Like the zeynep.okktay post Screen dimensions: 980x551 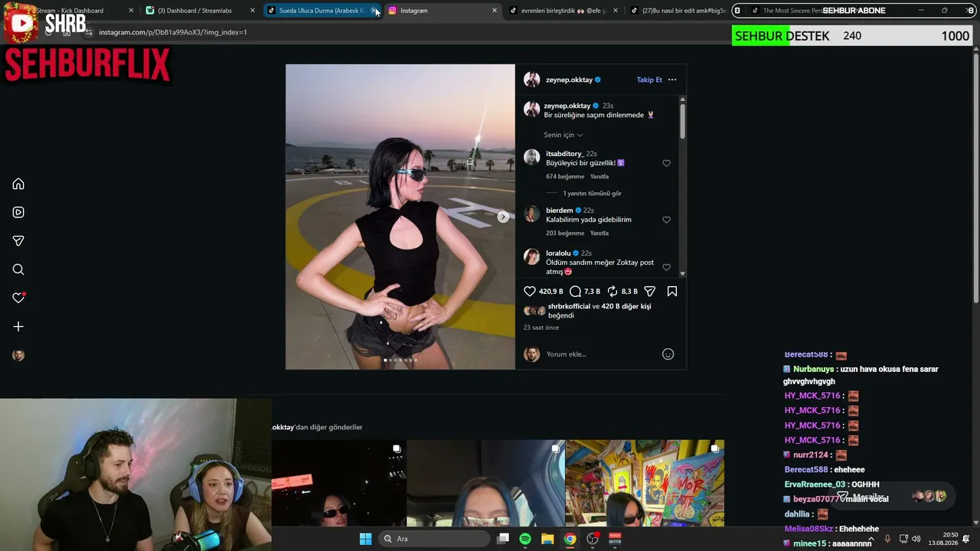pos(530,292)
